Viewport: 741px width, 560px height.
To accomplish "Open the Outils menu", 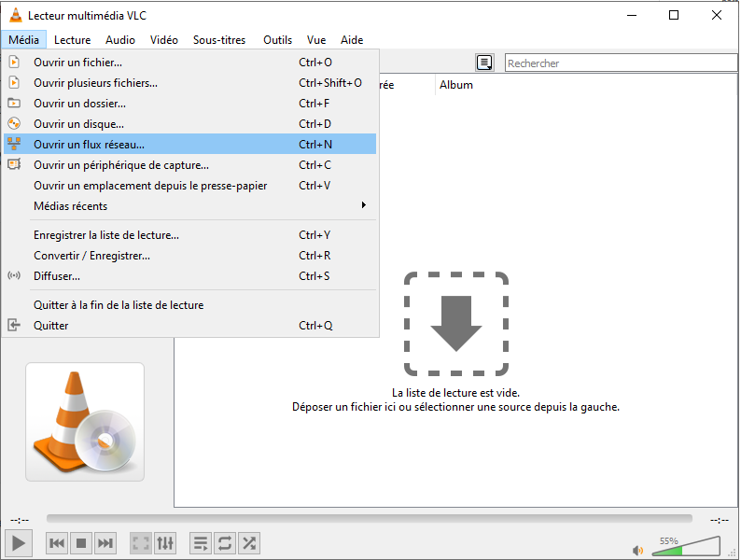I will tap(277, 40).
